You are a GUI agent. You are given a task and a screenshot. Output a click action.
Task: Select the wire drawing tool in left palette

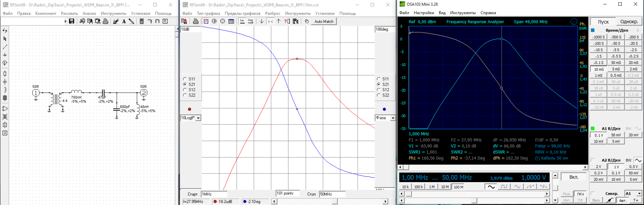5,47
